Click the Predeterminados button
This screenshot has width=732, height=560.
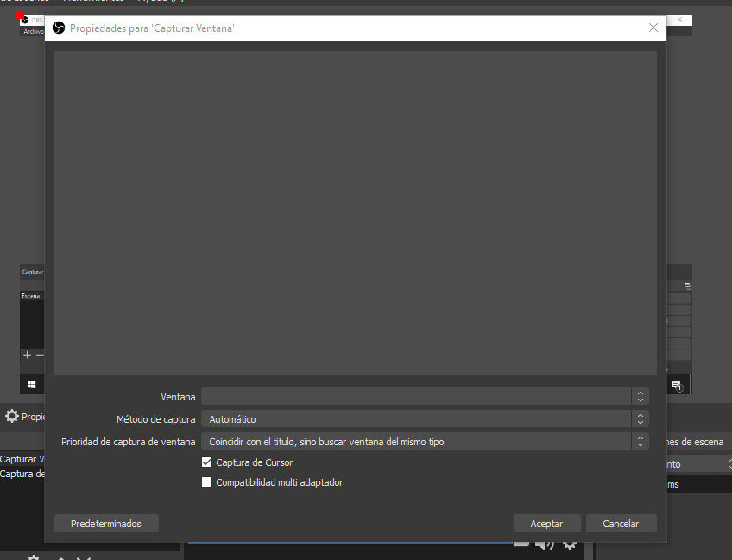point(106,524)
